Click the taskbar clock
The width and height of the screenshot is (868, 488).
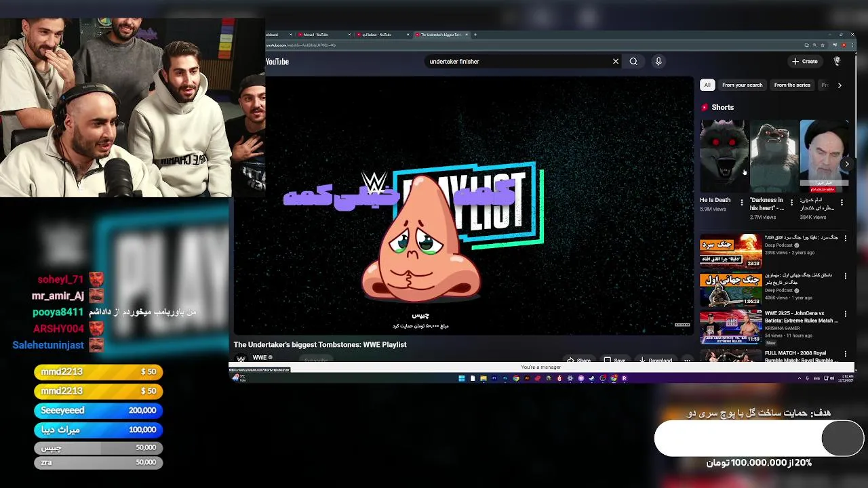pyautogui.click(x=847, y=378)
